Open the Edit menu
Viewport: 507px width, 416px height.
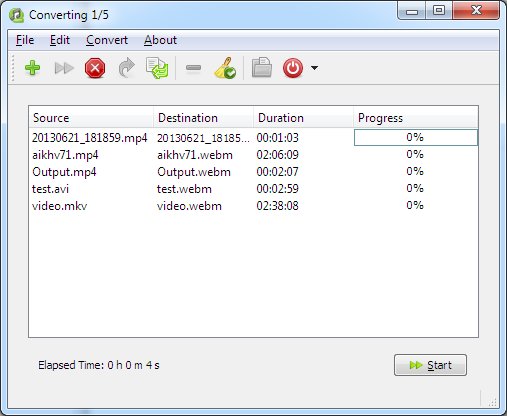click(60, 40)
